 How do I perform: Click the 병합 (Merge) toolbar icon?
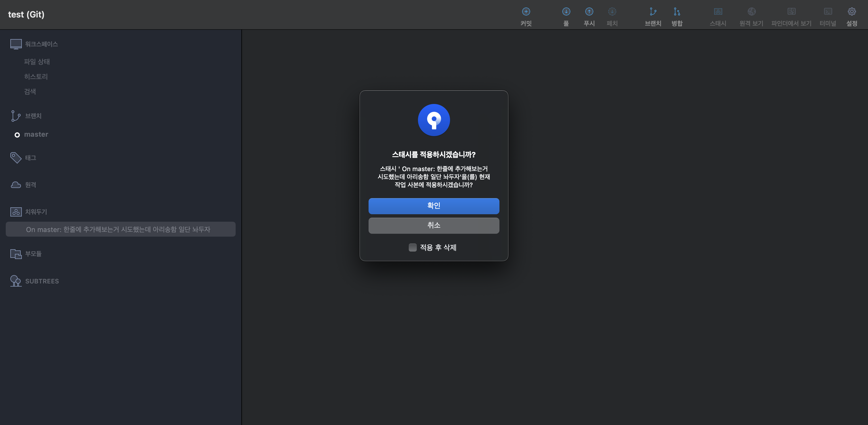pos(677,12)
